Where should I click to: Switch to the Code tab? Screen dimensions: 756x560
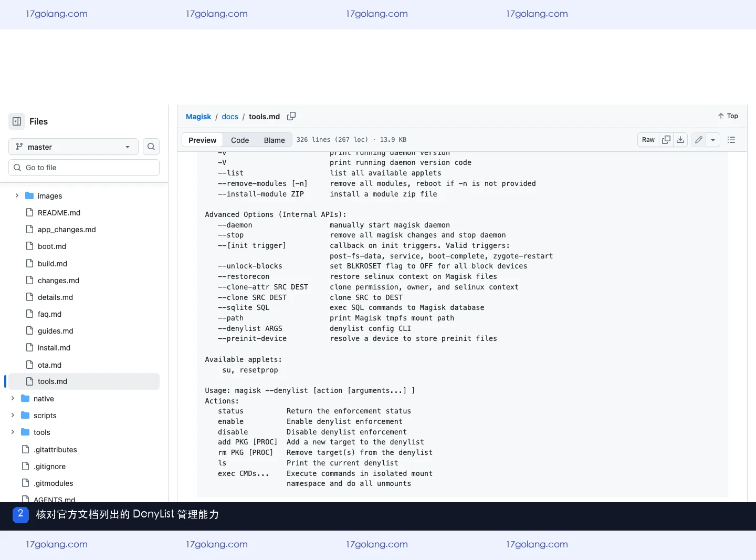click(x=240, y=140)
